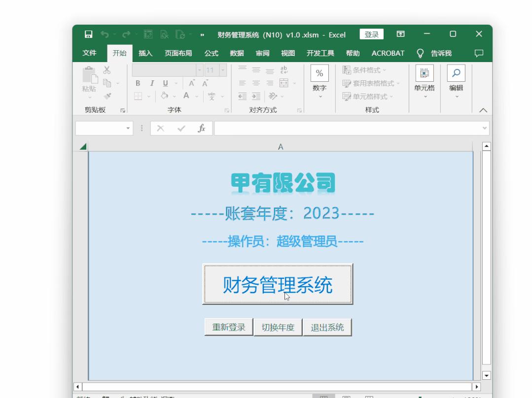
Task: Expand the font color dropdown arrow
Action: [x=196, y=96]
